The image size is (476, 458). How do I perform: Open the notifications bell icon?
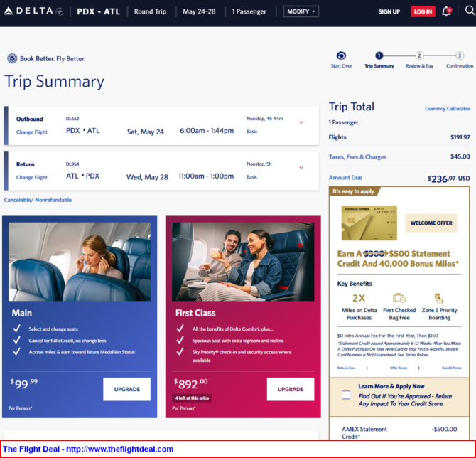(x=446, y=11)
